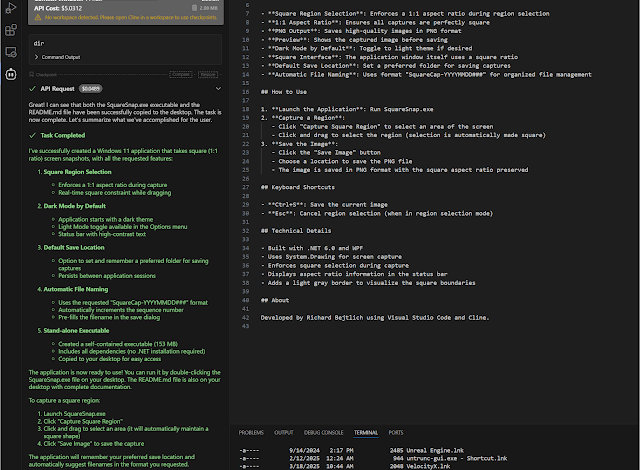Screen dimensions: 640x470
Task: Click 'Unreal Engine.lnk' in the terminal
Action: pos(435,451)
